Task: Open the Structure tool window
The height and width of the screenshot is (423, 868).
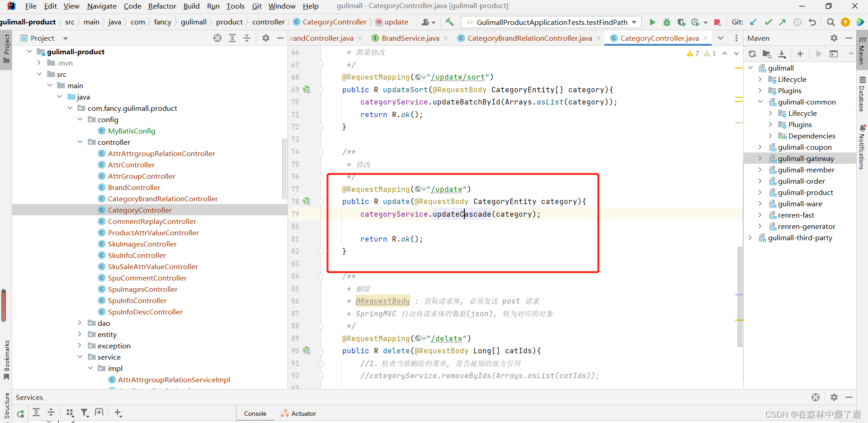Action: pos(6,406)
